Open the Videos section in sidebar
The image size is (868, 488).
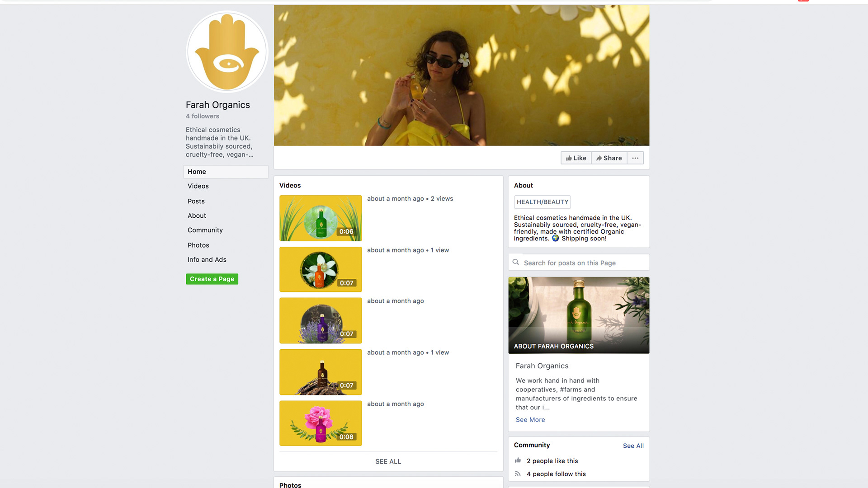click(198, 186)
